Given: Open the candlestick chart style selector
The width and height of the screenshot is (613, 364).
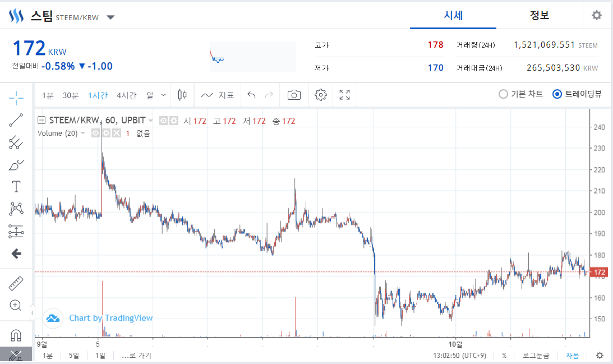Looking at the screenshot, I should (182, 95).
